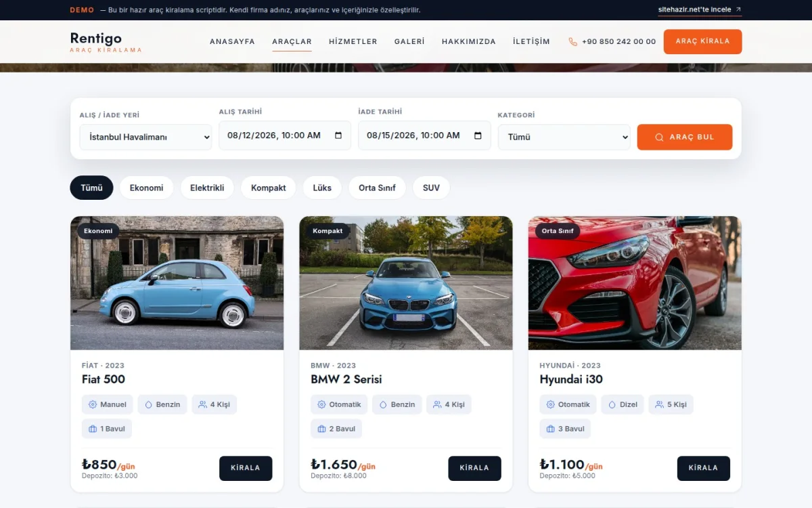Click the Alış Tarihi date-time field
The height and width of the screenshot is (508, 812).
point(285,135)
